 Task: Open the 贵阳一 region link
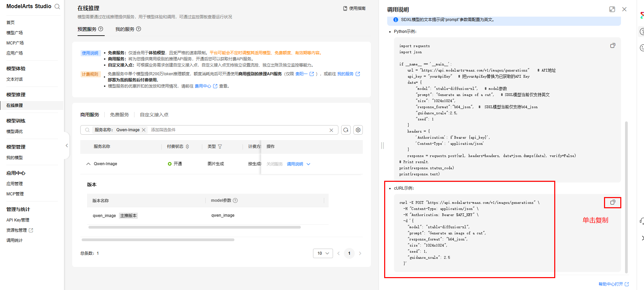click(305, 74)
